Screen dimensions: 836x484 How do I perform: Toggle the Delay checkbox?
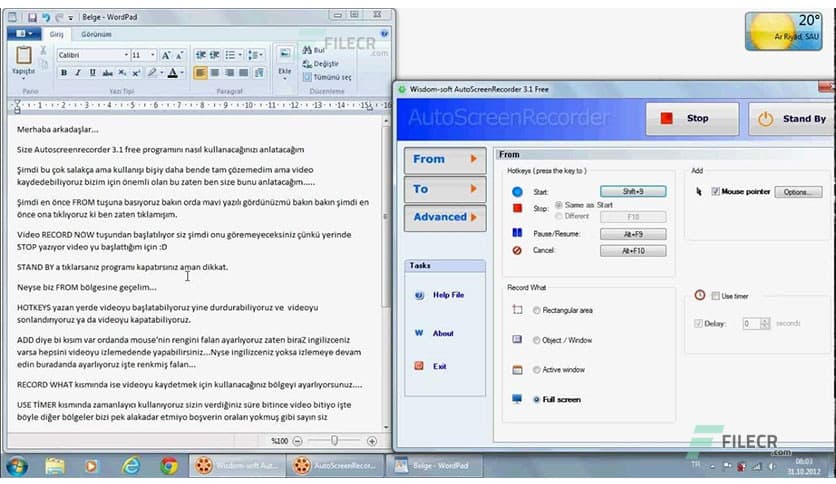pos(698,324)
